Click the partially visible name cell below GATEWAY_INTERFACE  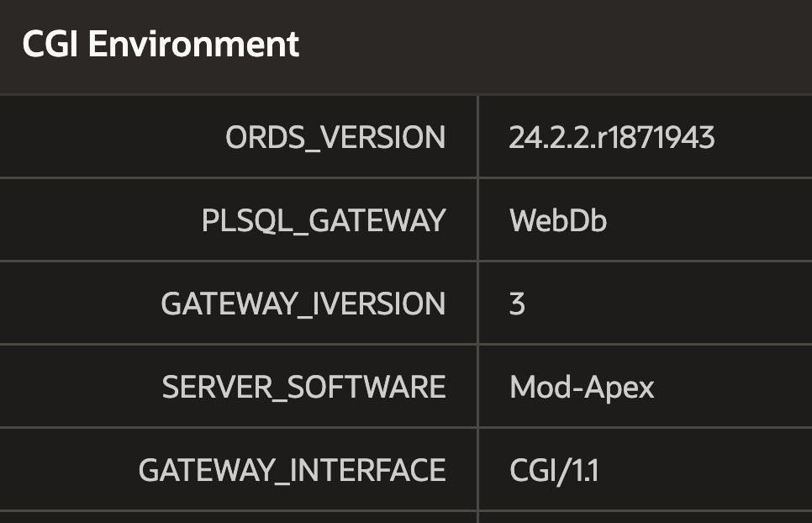click(238, 518)
